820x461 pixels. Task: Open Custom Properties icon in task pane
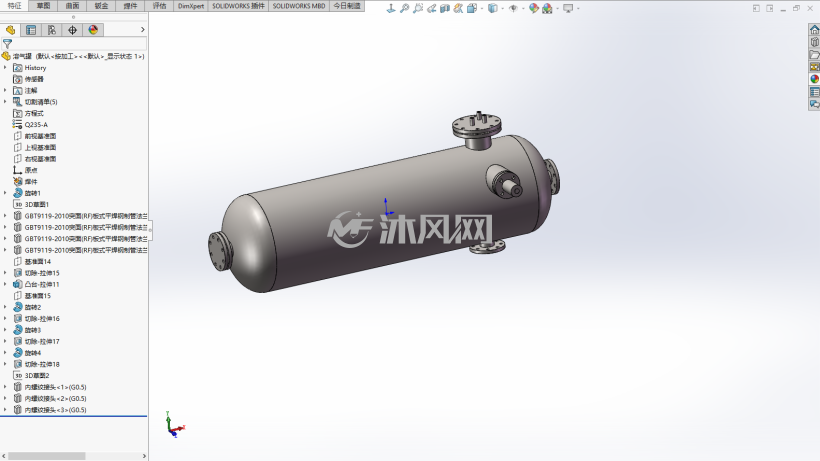(x=814, y=92)
